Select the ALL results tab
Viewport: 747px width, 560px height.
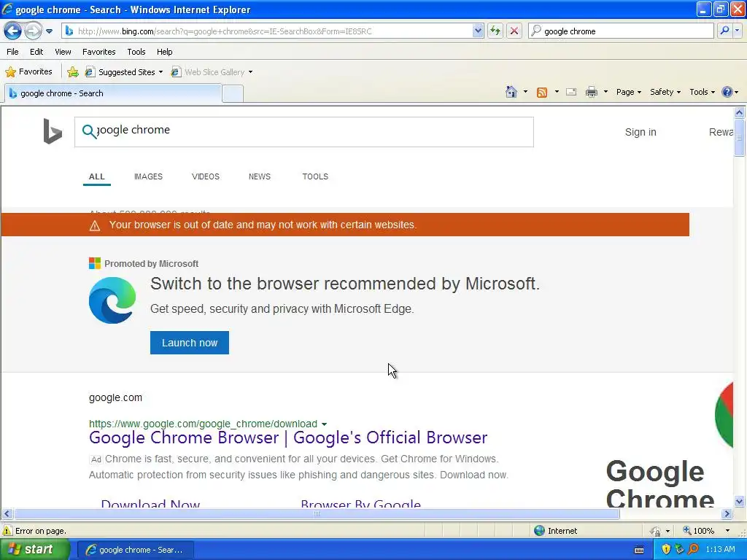pyautogui.click(x=97, y=176)
